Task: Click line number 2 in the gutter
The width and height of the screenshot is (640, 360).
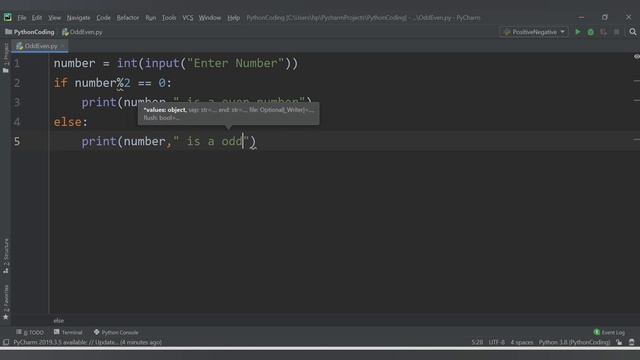Action: [17, 83]
